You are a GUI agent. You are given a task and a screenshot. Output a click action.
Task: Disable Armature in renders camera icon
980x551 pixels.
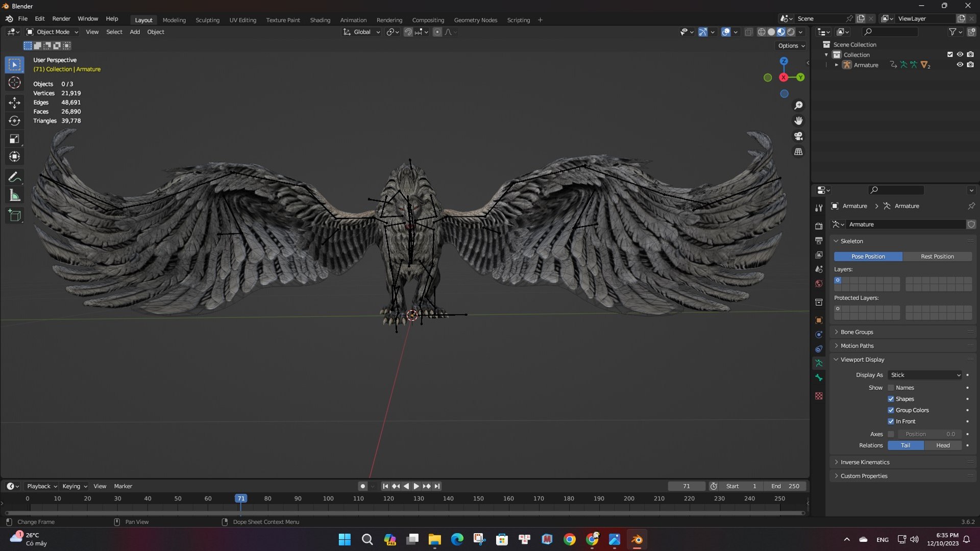pos(970,65)
